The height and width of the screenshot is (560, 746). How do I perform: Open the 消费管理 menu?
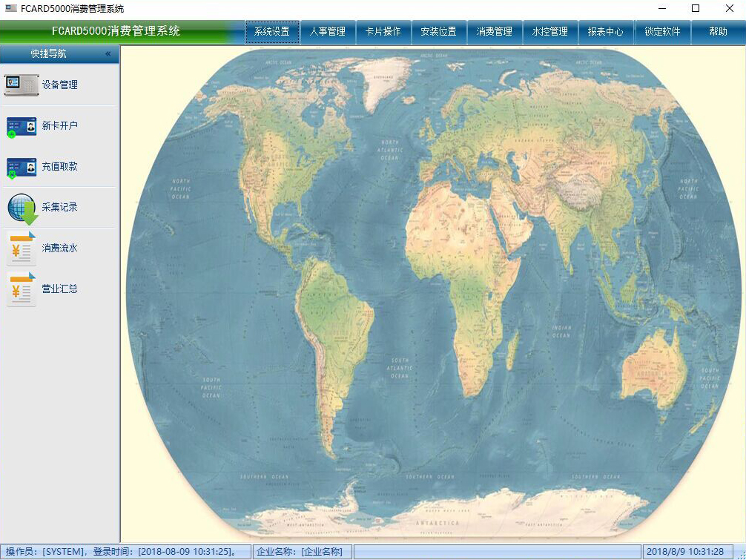495,32
